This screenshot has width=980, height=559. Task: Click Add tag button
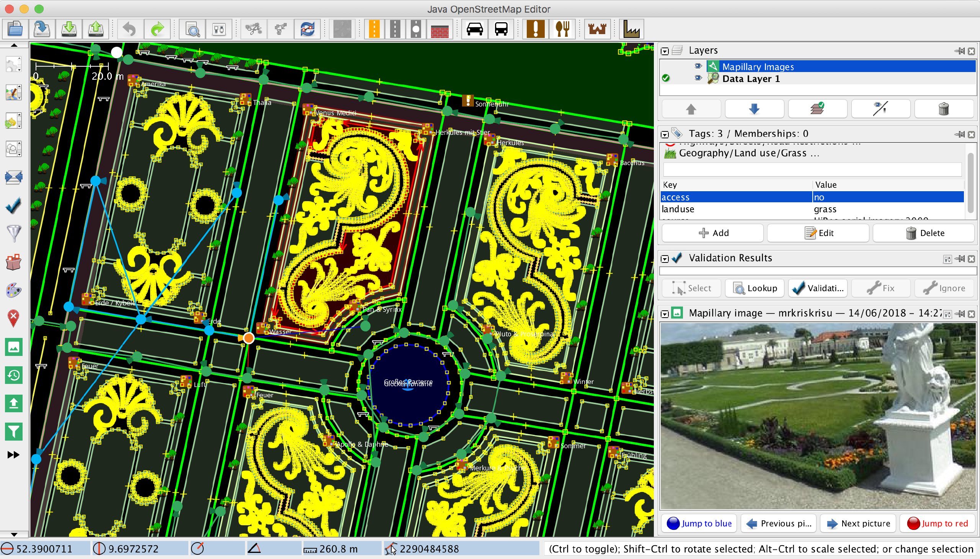713,233
